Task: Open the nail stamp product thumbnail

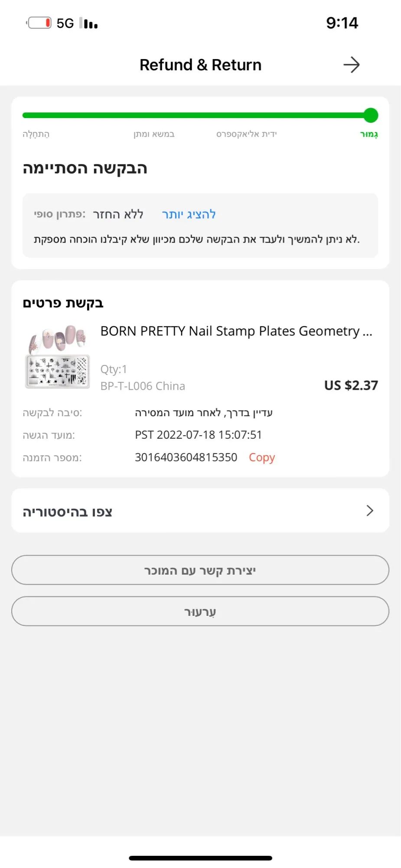Action: tap(58, 357)
